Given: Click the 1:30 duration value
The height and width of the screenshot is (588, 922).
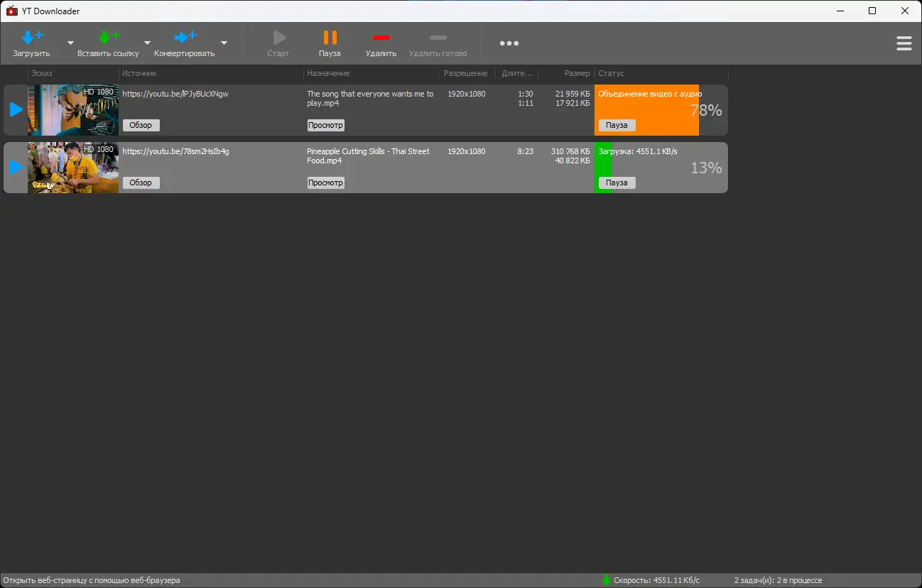Looking at the screenshot, I should 526,94.
